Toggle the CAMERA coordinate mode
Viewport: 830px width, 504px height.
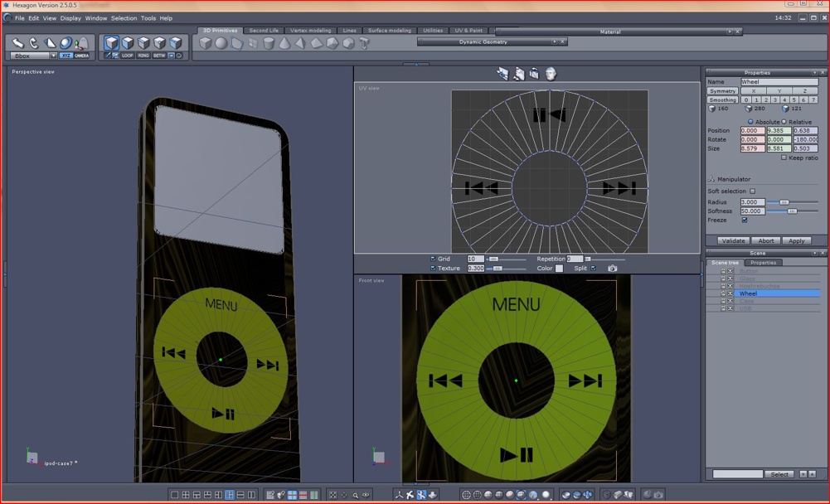(x=81, y=56)
